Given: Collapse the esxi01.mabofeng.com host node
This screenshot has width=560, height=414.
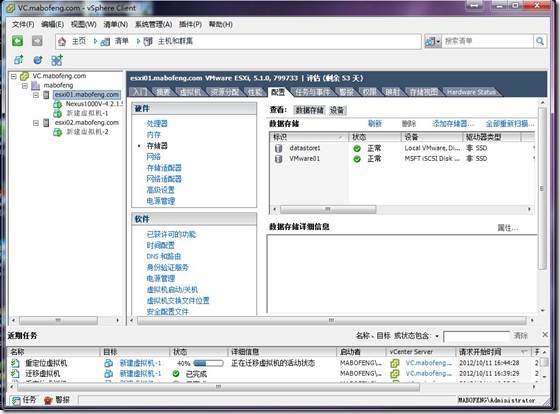Looking at the screenshot, I should [36, 95].
